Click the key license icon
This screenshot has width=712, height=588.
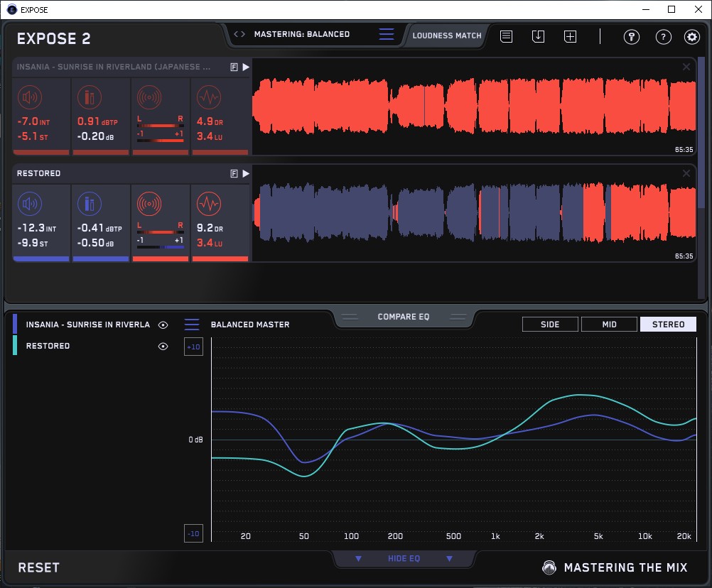(632, 37)
